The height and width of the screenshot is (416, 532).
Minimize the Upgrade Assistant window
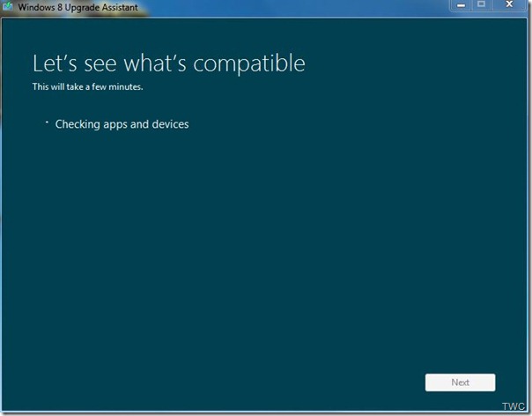(461, 5)
